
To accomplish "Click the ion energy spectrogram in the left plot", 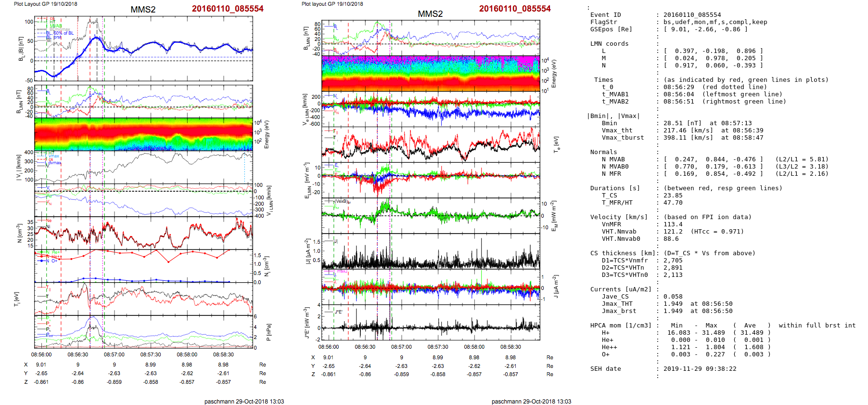I will (143, 134).
